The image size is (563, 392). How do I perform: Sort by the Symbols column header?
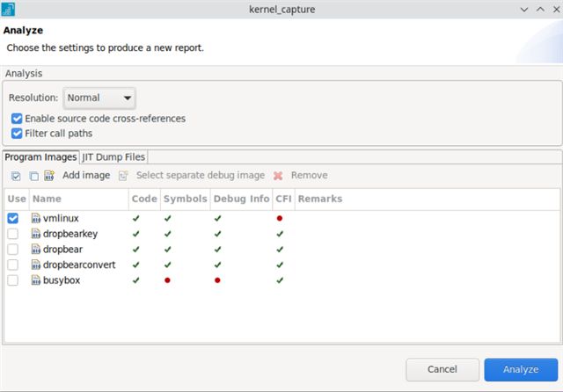pyautogui.click(x=185, y=200)
